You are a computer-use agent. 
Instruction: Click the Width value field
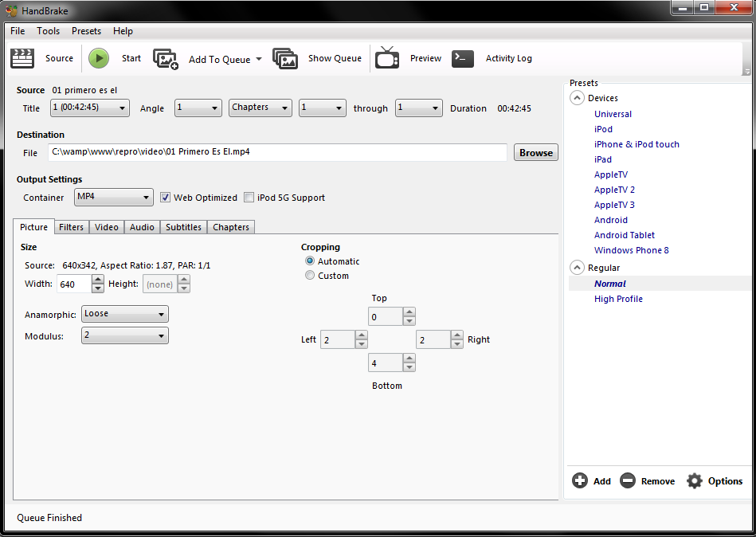pos(74,284)
